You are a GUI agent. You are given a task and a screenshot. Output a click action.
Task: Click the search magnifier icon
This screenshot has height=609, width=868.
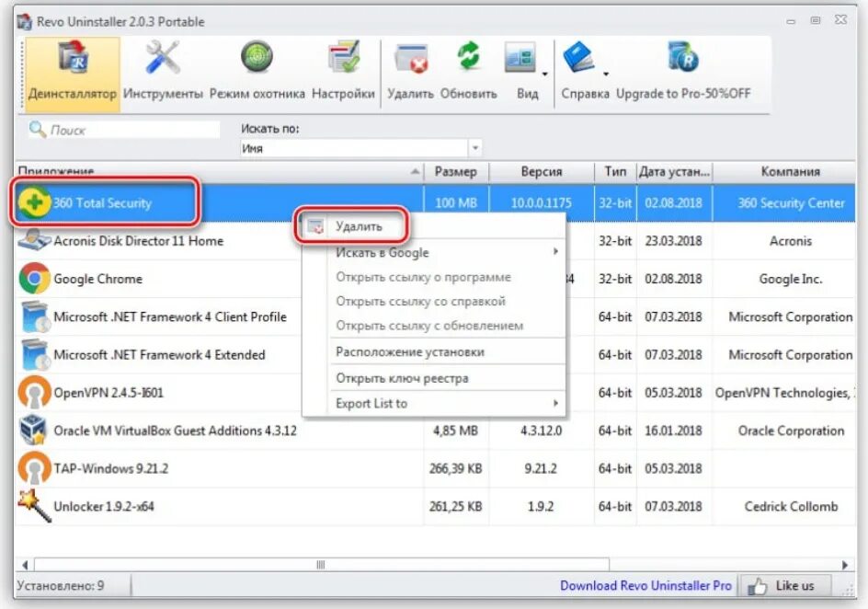click(37, 130)
